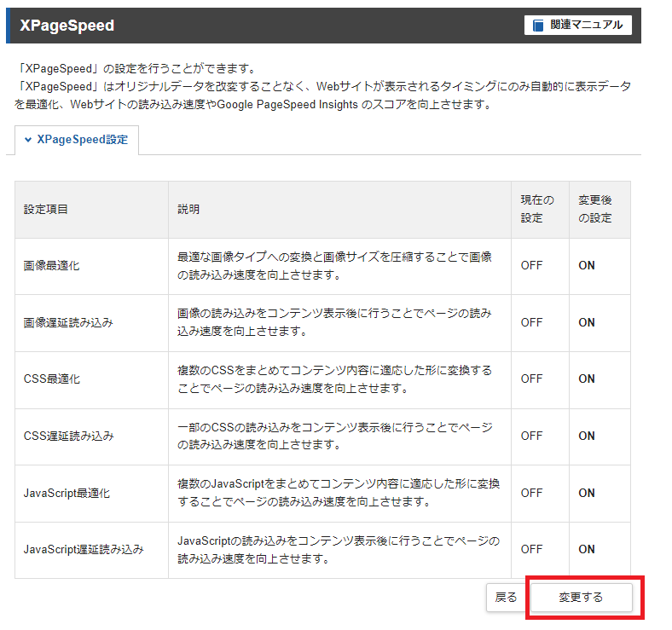Click ON in the JavaScript最適化 row
672x630 pixels.
[x=586, y=493]
